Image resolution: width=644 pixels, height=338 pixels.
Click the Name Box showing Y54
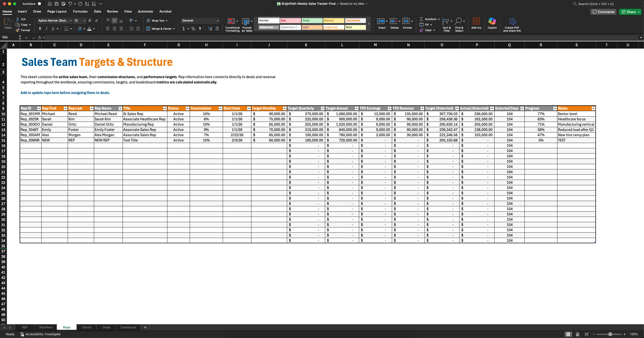click(10, 37)
